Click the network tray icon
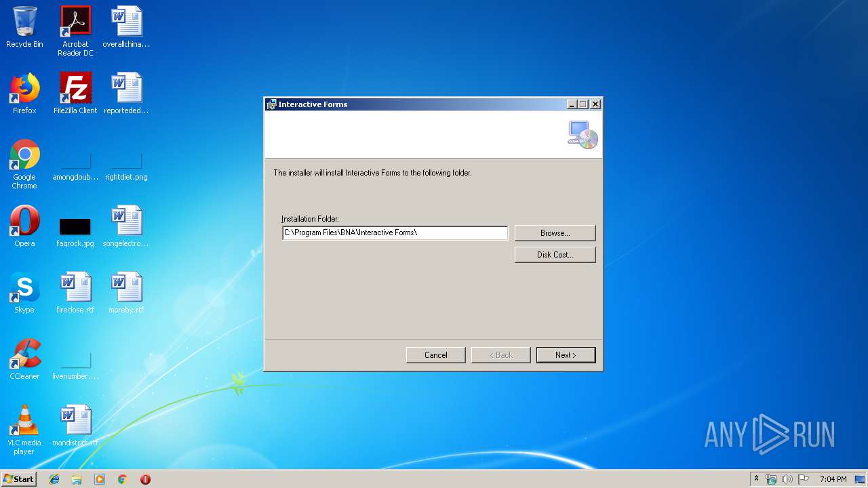 [x=771, y=479]
